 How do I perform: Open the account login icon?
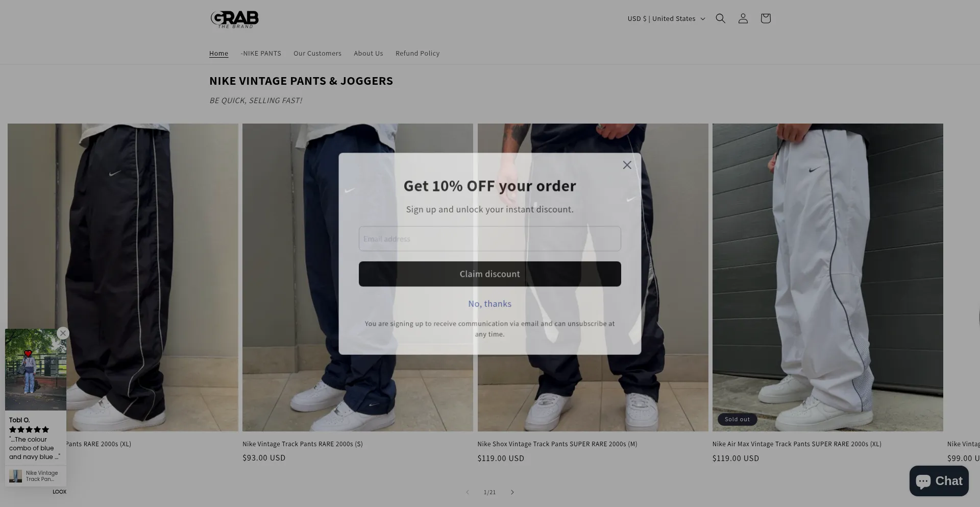point(743,18)
